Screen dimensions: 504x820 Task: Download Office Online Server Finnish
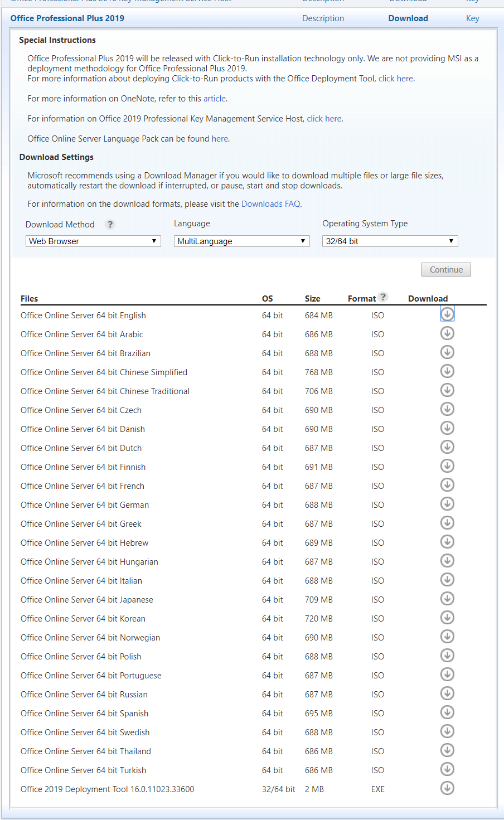click(447, 466)
